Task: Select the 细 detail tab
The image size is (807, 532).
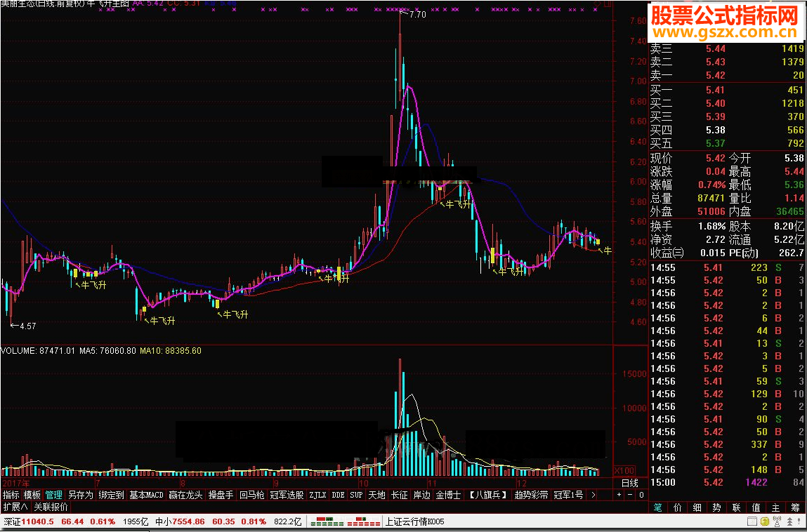Action: 698,507
